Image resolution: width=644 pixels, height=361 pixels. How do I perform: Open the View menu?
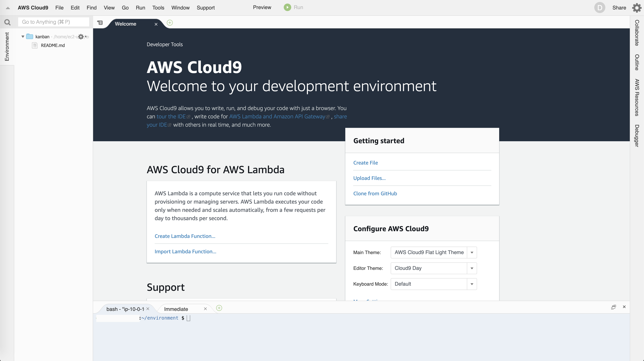point(109,8)
